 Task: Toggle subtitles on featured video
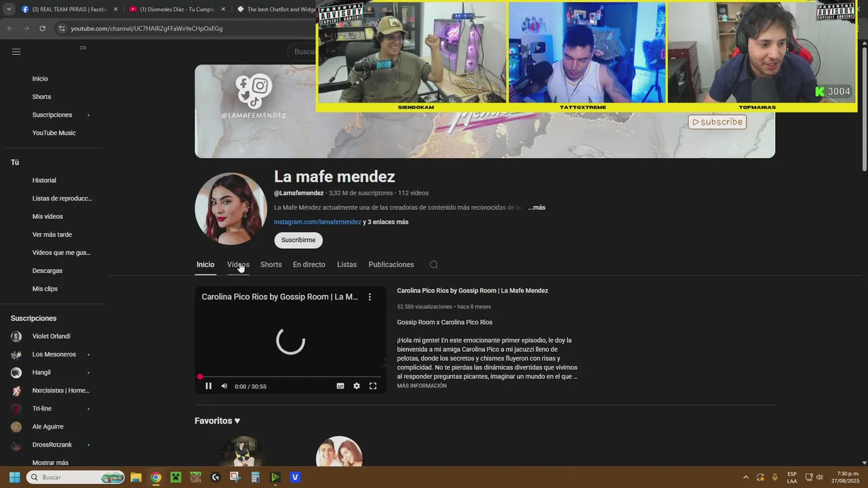click(340, 386)
